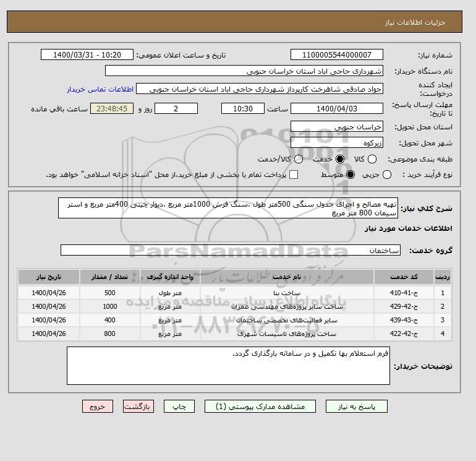Click unit cell متر طول
Image resolution: width=476 pixels, height=461 pixels.
(x=170, y=293)
